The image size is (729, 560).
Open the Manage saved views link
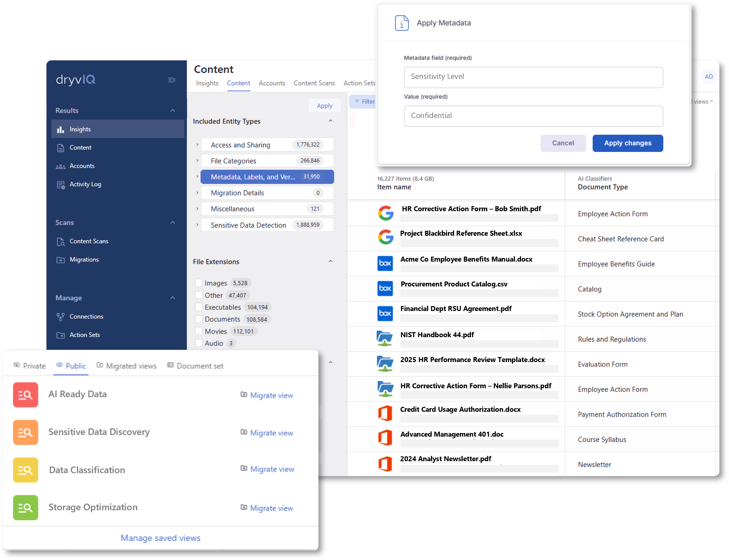[161, 538]
